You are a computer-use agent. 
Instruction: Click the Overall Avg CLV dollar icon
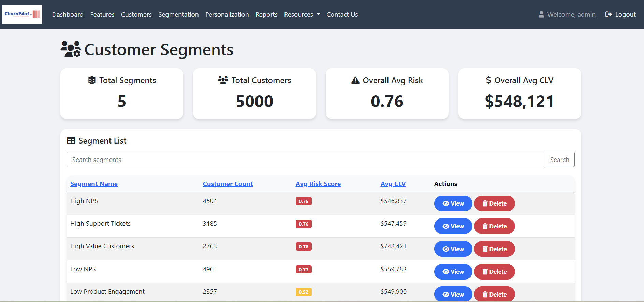(x=488, y=80)
